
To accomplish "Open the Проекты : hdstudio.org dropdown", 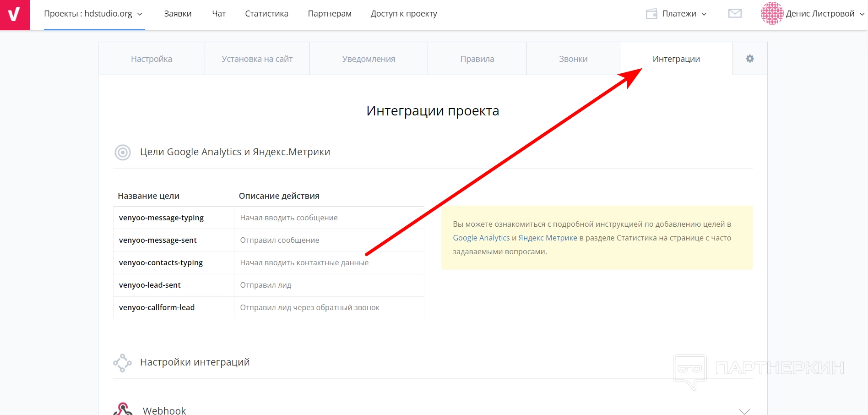I will click(x=94, y=14).
